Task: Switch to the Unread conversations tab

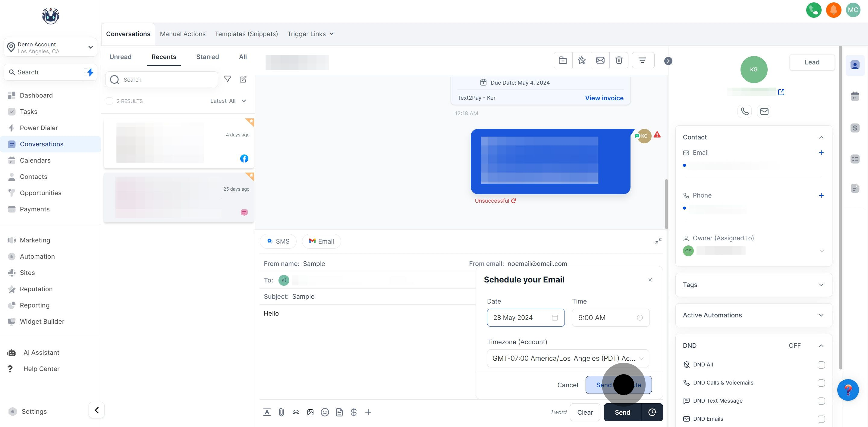Action: tap(120, 57)
